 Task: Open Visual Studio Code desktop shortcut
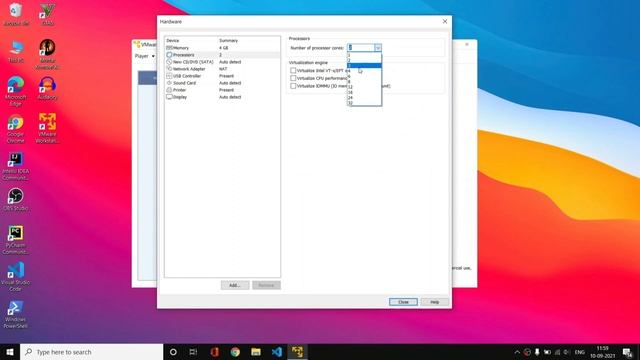pyautogui.click(x=16, y=277)
